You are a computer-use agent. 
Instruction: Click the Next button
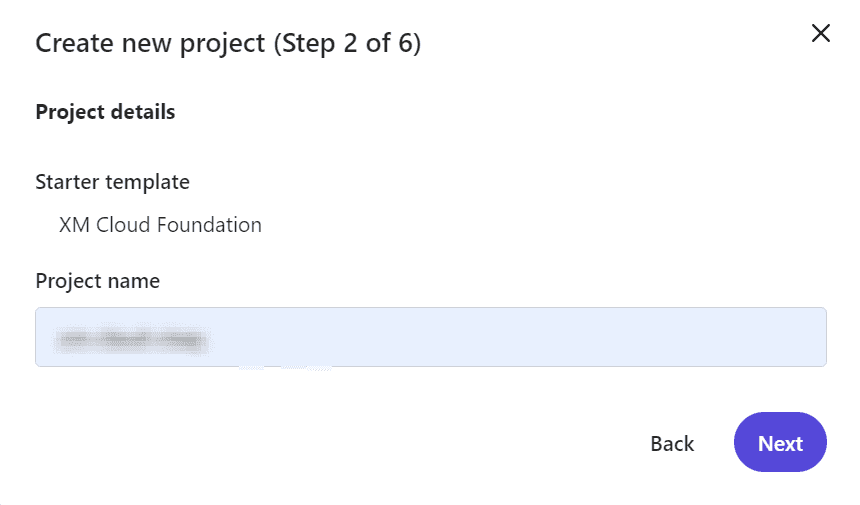click(780, 442)
